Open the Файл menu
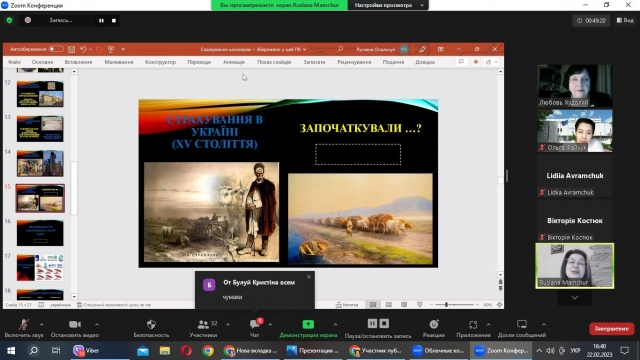This screenshot has height=360, width=640. coord(14,62)
